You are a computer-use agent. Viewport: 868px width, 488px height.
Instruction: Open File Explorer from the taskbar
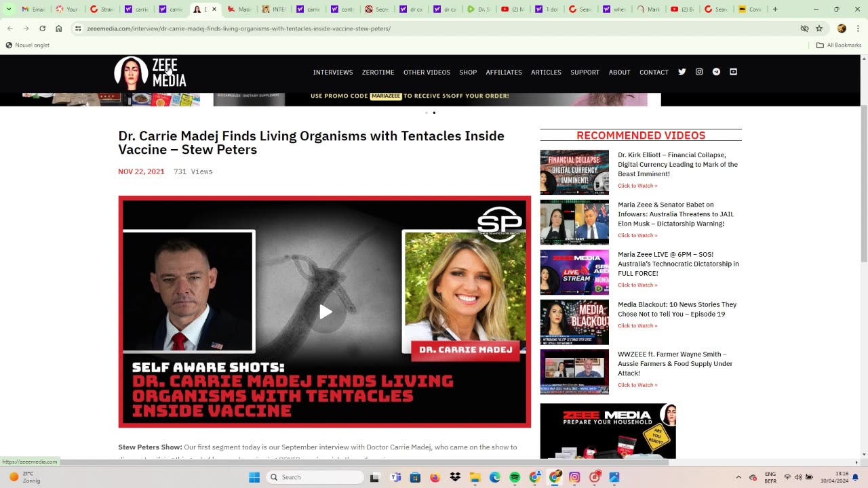click(x=475, y=477)
